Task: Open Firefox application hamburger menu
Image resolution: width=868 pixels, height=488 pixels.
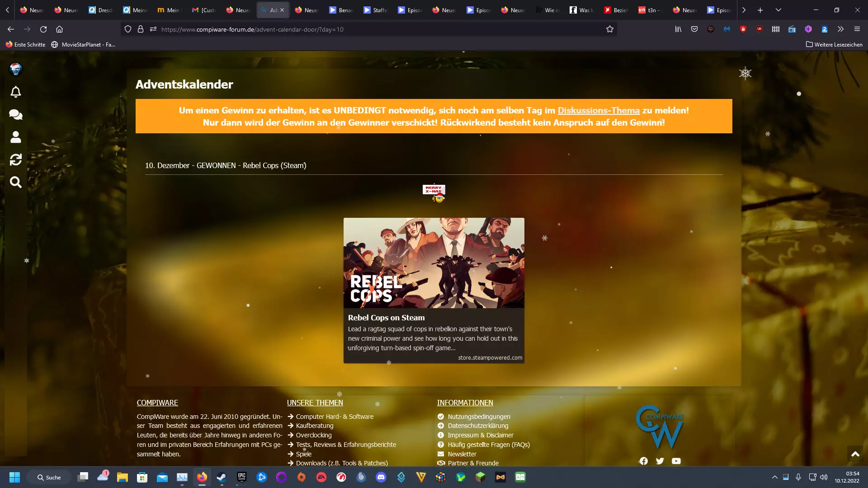Action: 857,29
